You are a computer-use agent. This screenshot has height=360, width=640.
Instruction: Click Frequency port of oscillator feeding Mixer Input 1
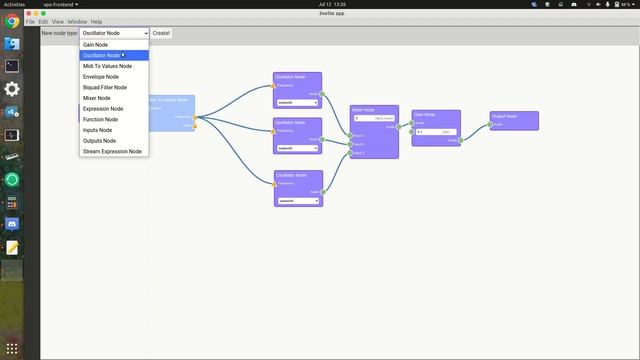[273, 85]
